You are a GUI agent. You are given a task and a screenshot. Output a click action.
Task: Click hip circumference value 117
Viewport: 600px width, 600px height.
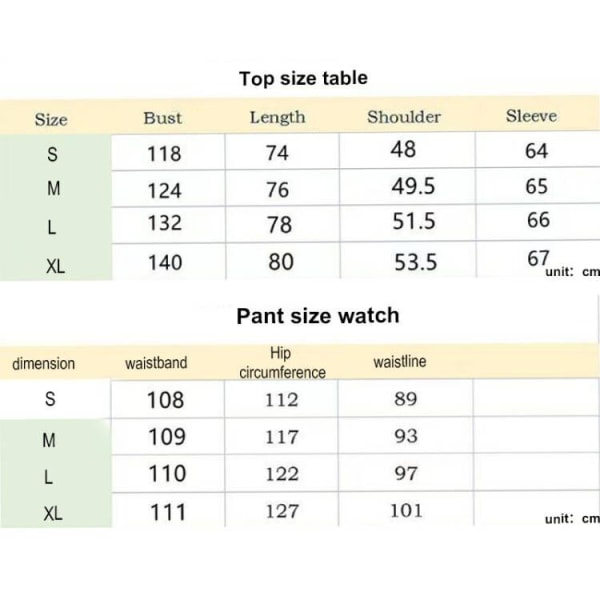tap(282, 437)
